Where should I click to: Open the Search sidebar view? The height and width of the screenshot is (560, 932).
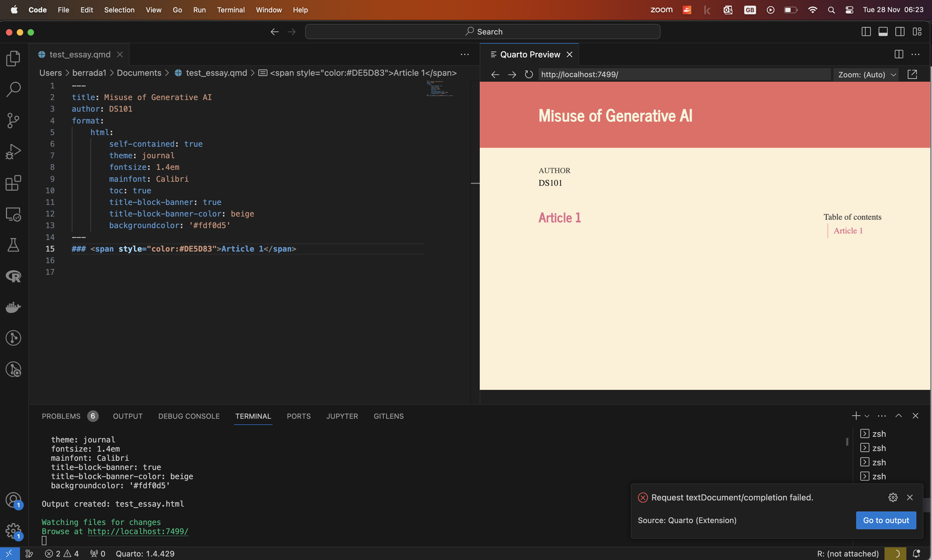13,90
